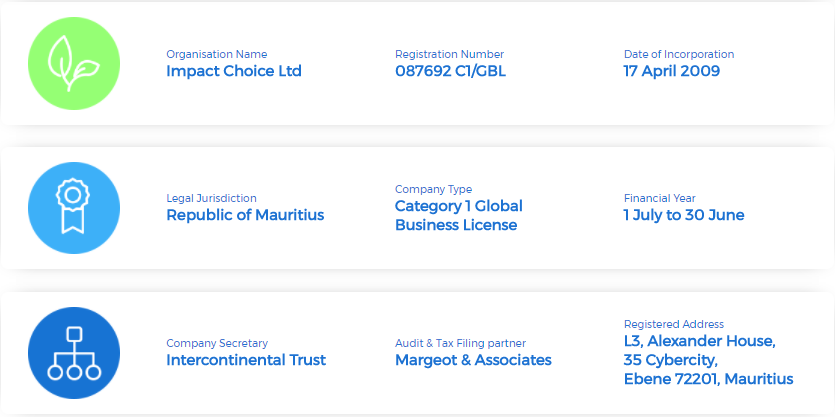Click the blue award ribbon icon
This screenshot has height=417, width=835.
(x=74, y=207)
